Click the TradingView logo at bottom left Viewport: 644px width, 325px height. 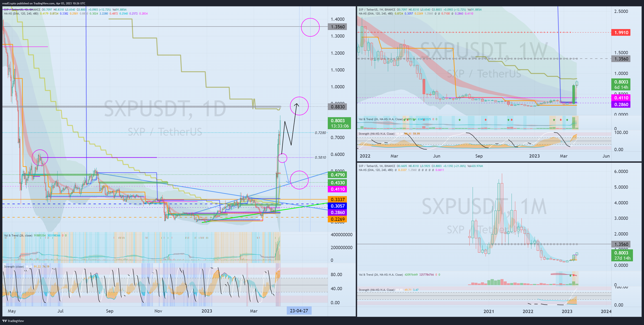coord(13,321)
